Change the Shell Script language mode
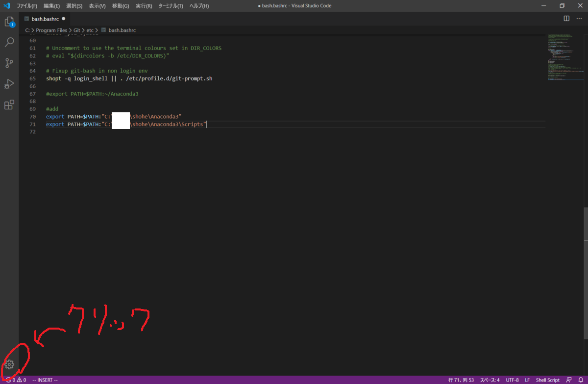This screenshot has height=384, width=588. point(547,380)
